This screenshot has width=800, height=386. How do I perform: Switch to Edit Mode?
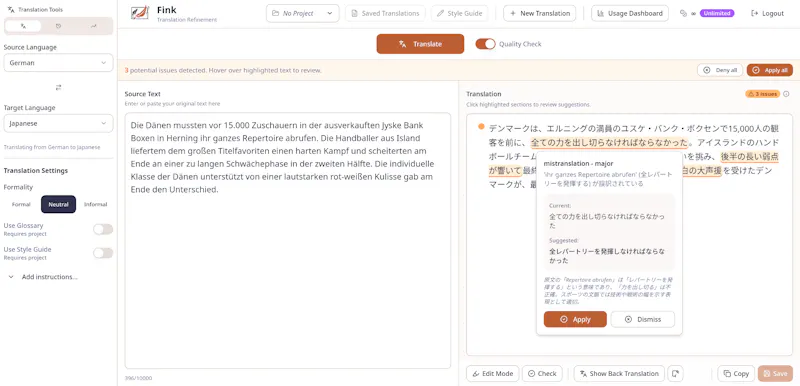(x=493, y=373)
